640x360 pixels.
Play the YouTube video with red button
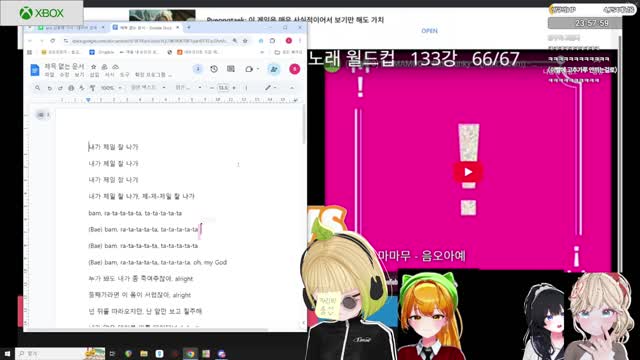(x=468, y=172)
